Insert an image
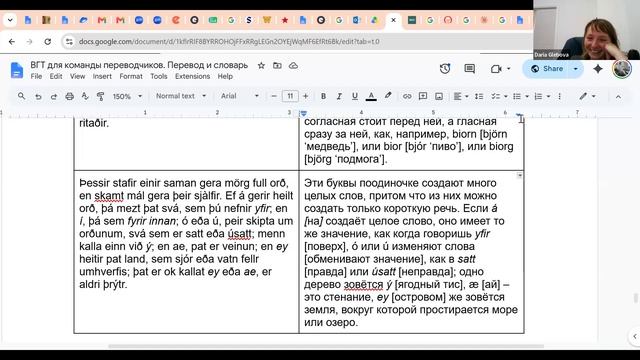This screenshot has height=360, width=640. coord(439,96)
